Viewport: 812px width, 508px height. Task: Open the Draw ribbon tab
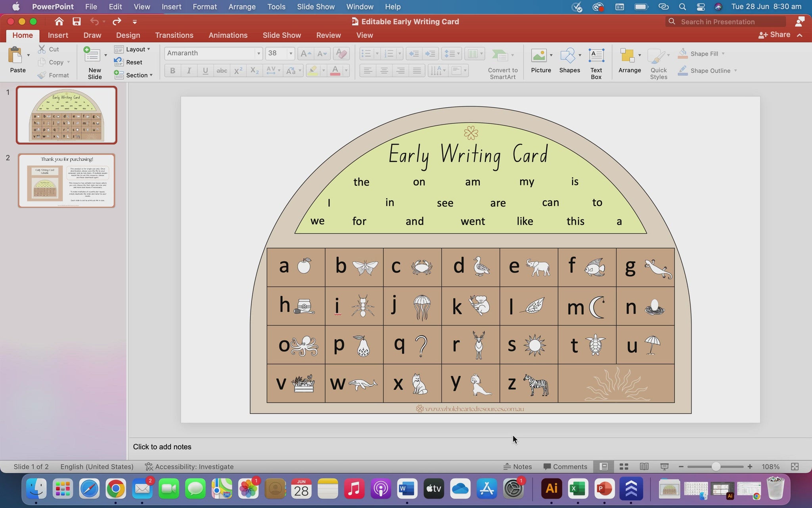point(92,35)
